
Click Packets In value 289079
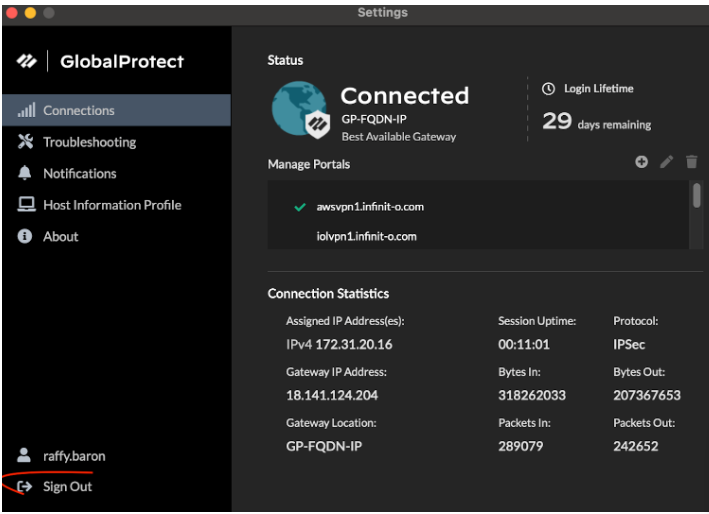pos(520,446)
